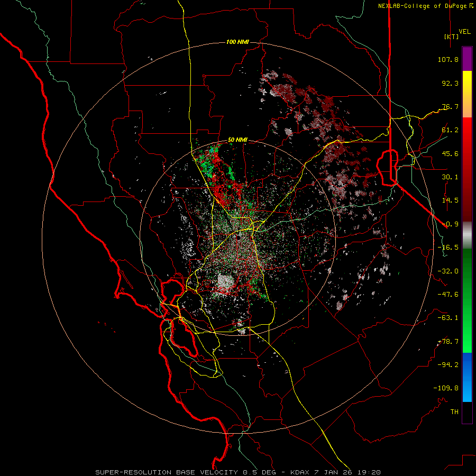The image size is (476, 476).
Task: Click the -32.0 legend value
Action: pyautogui.click(x=448, y=271)
